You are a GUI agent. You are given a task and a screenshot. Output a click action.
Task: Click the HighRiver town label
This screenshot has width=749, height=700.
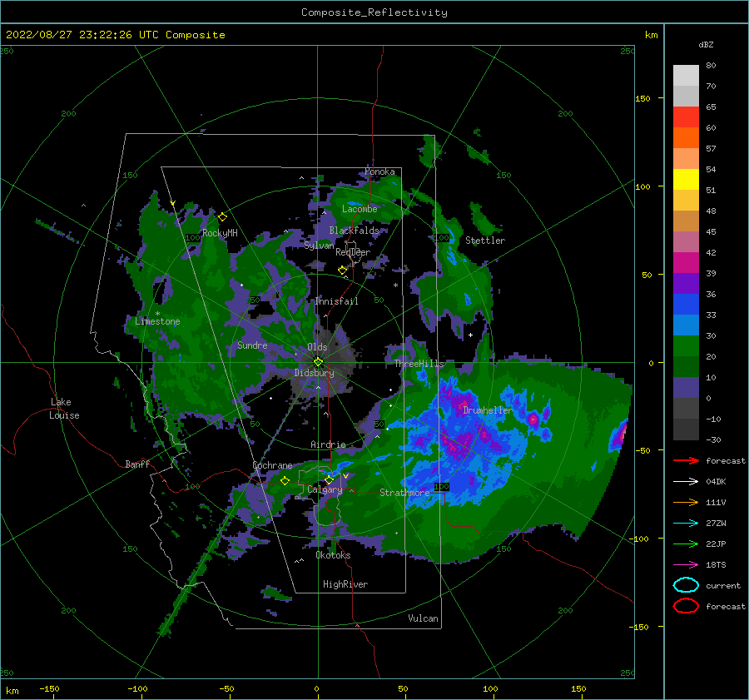point(345,584)
